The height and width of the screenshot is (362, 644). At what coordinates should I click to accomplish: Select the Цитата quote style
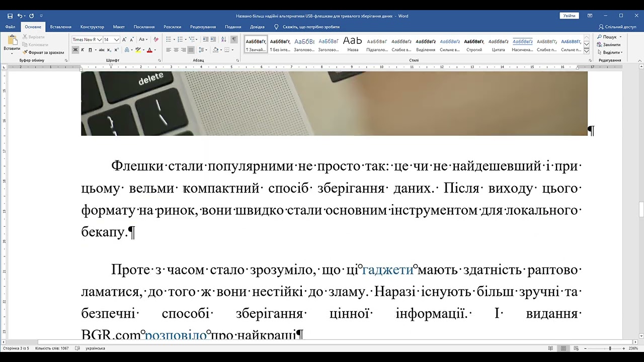[498, 44]
